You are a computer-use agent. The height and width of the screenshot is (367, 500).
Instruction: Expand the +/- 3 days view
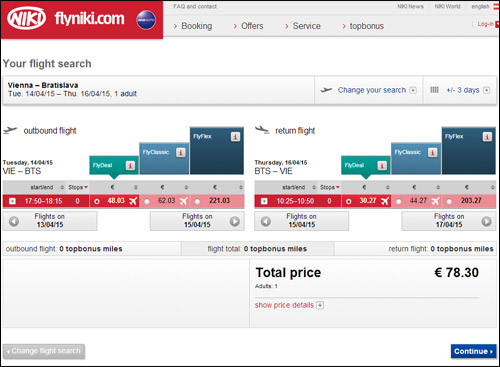click(468, 90)
